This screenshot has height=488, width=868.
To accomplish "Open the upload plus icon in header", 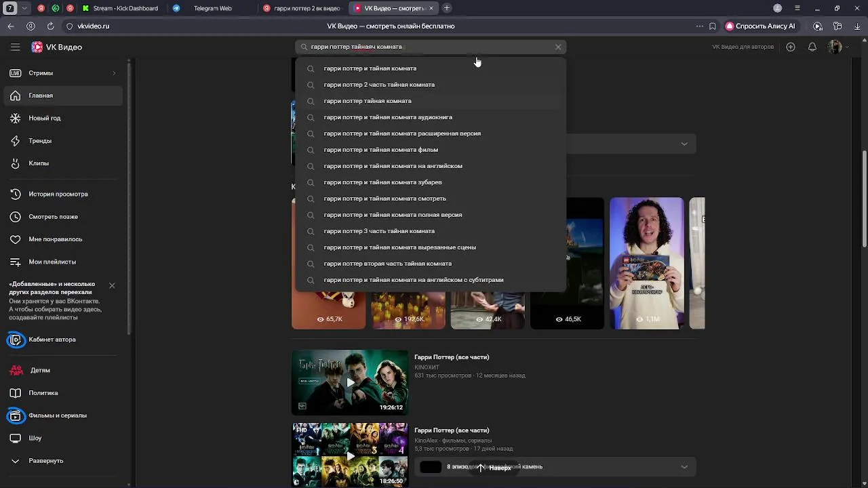I will (x=791, y=47).
